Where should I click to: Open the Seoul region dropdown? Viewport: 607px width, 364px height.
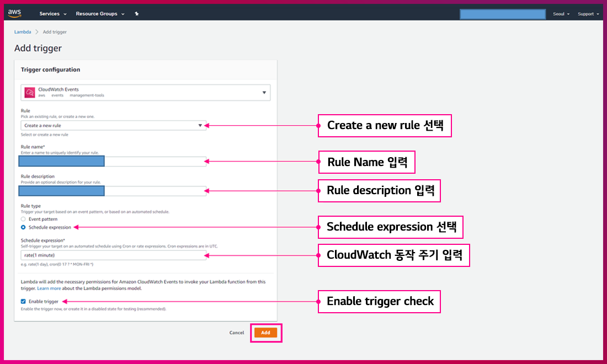pyautogui.click(x=561, y=14)
